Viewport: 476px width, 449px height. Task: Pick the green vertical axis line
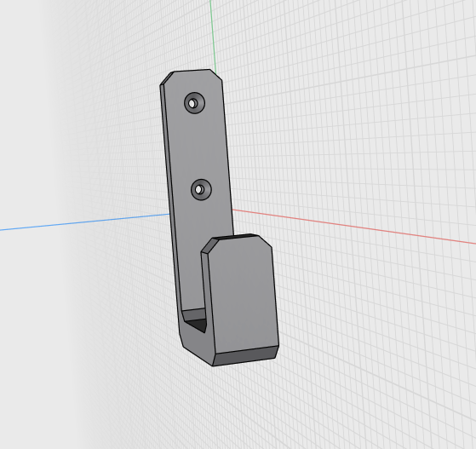[x=213, y=37]
